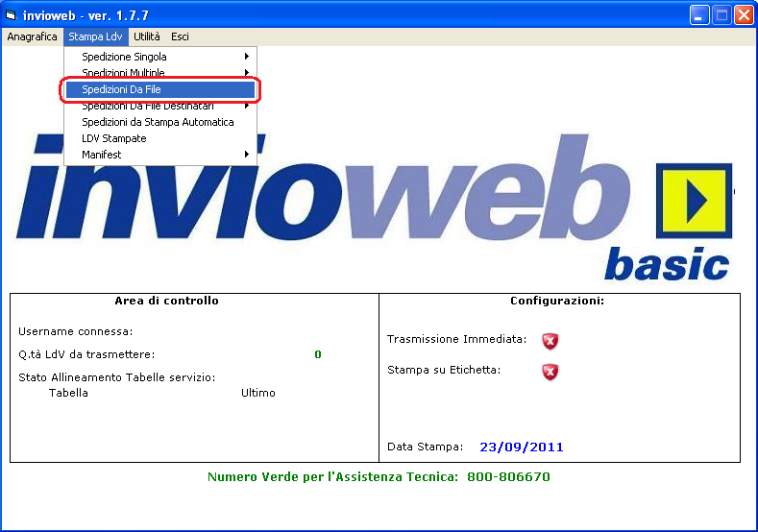This screenshot has height=532, width=758.
Task: Click the Configurazioni heading
Action: 557,301
